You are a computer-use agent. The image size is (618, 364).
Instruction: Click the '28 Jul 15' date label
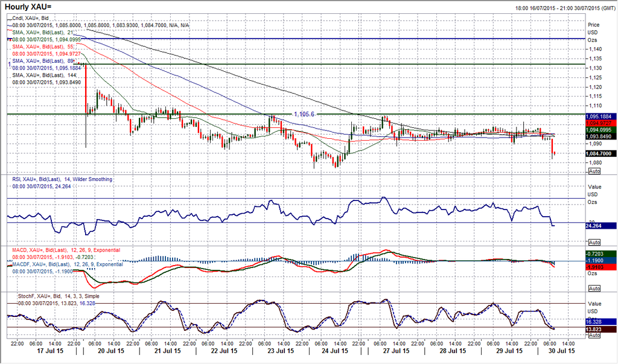(x=453, y=351)
